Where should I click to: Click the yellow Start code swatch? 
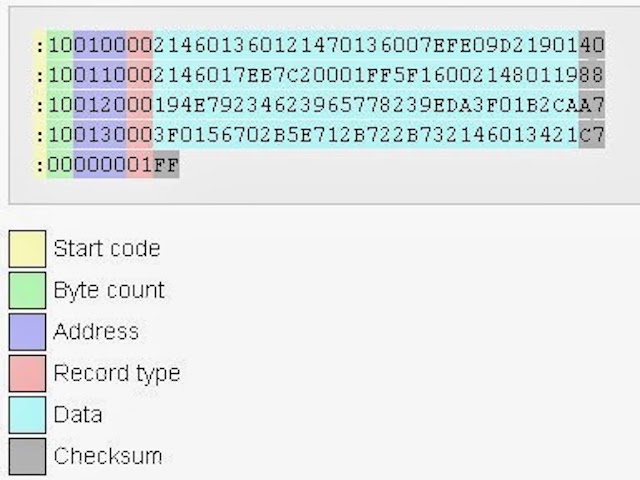27,249
